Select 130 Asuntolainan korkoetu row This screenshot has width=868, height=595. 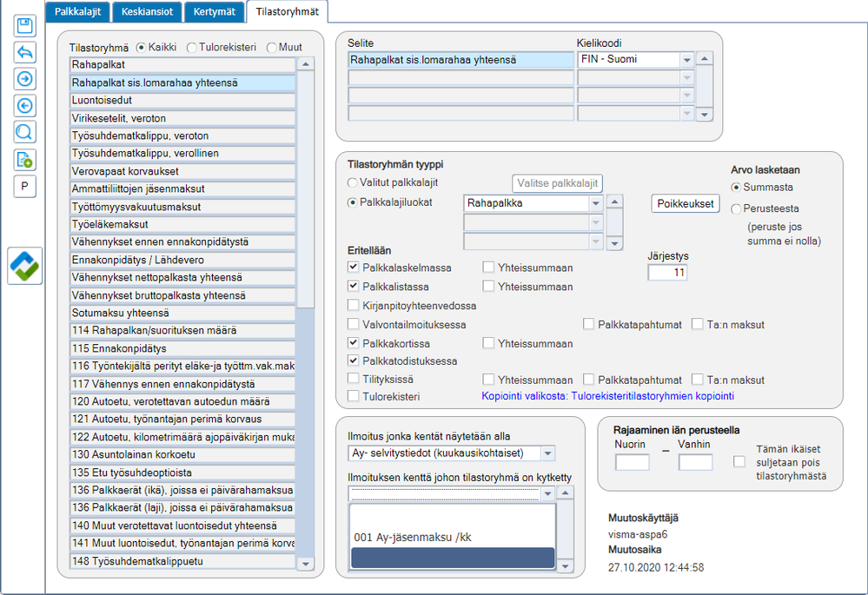(x=182, y=454)
